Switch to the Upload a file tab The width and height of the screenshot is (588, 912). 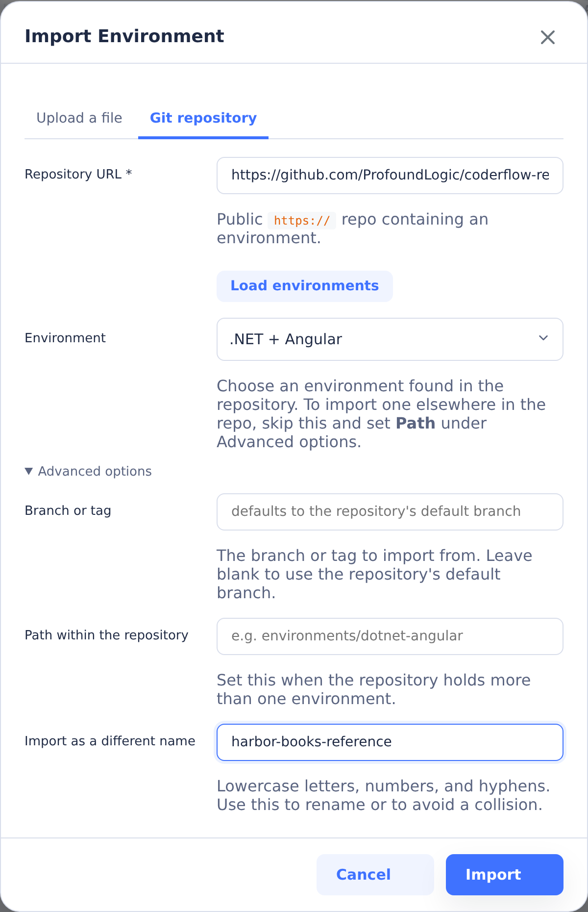[79, 118]
